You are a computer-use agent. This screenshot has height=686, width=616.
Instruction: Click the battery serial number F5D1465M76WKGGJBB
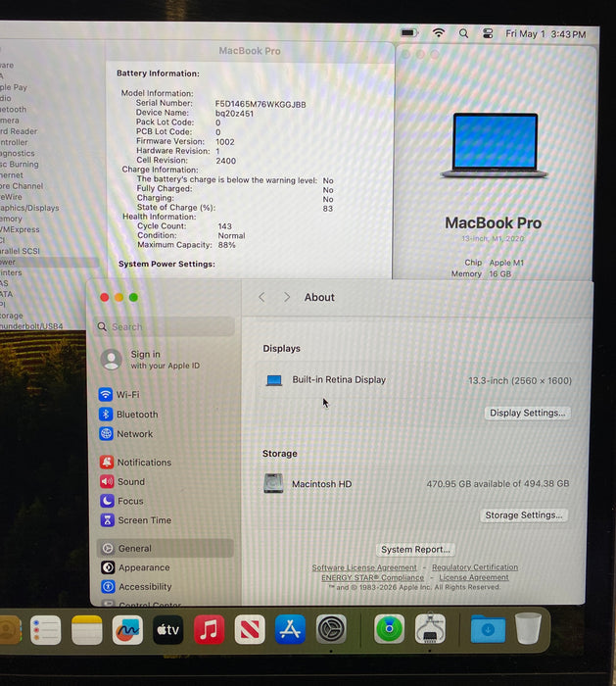(261, 105)
